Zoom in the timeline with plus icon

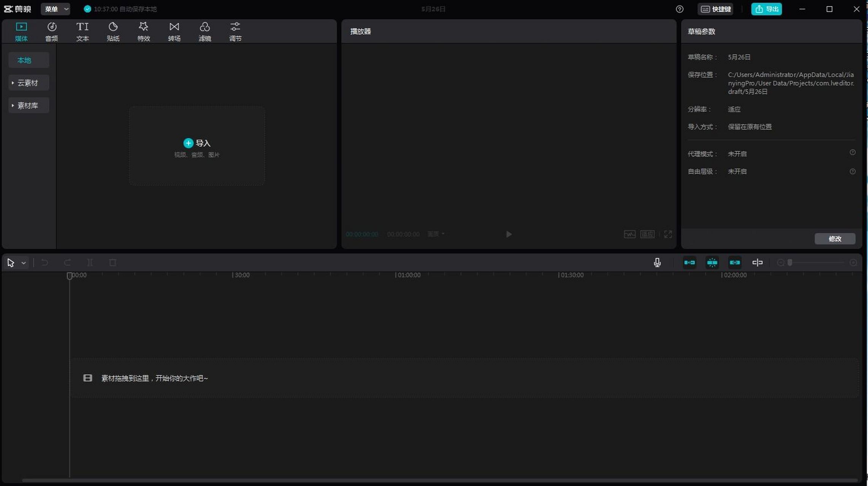[853, 263]
